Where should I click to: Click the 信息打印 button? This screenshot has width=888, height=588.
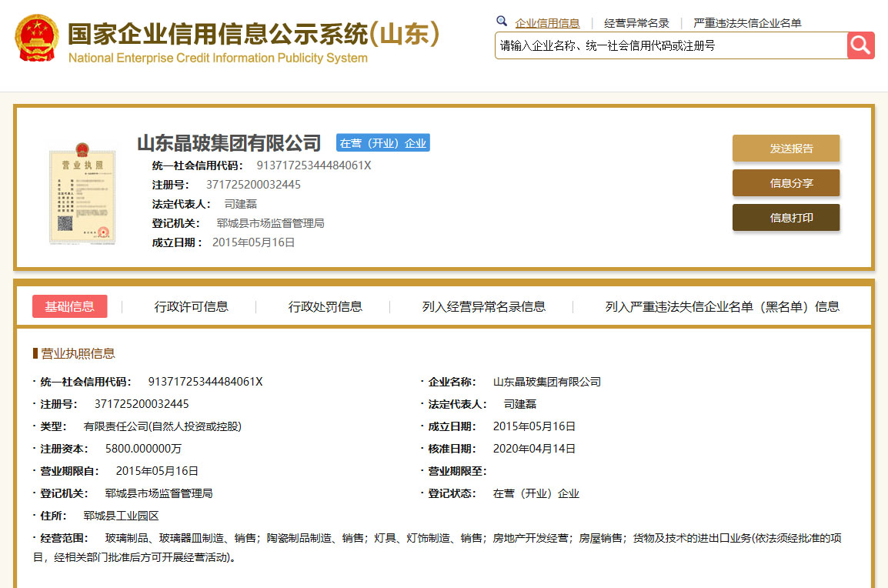tap(786, 218)
